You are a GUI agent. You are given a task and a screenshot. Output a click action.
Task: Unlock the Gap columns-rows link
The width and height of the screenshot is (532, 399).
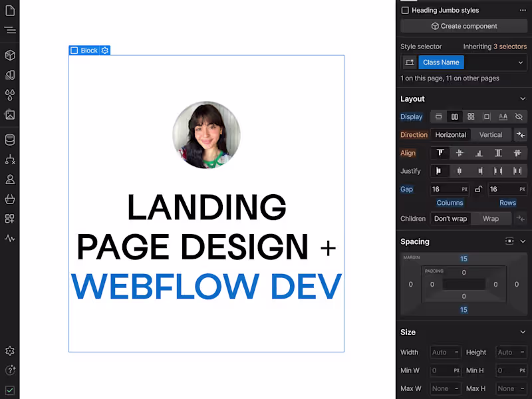pos(480,189)
